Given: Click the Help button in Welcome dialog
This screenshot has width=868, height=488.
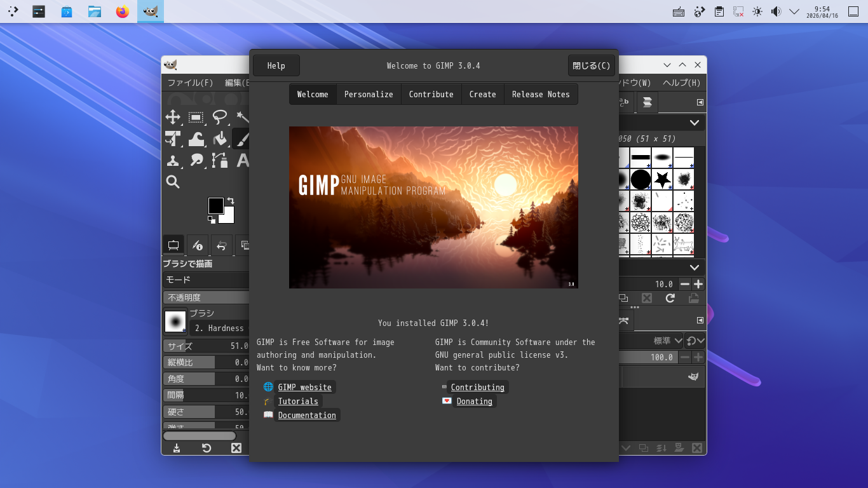Looking at the screenshot, I should (276, 65).
